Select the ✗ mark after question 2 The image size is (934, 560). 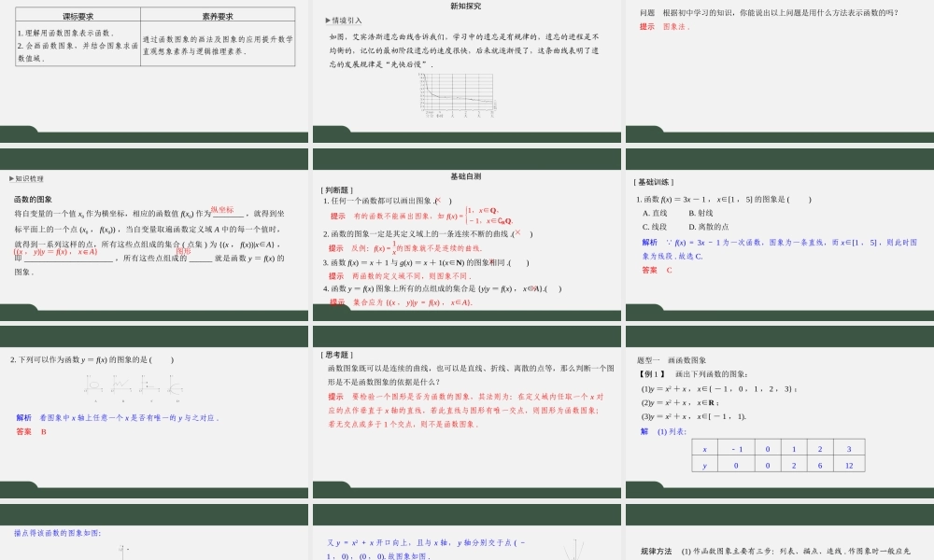pos(517,233)
